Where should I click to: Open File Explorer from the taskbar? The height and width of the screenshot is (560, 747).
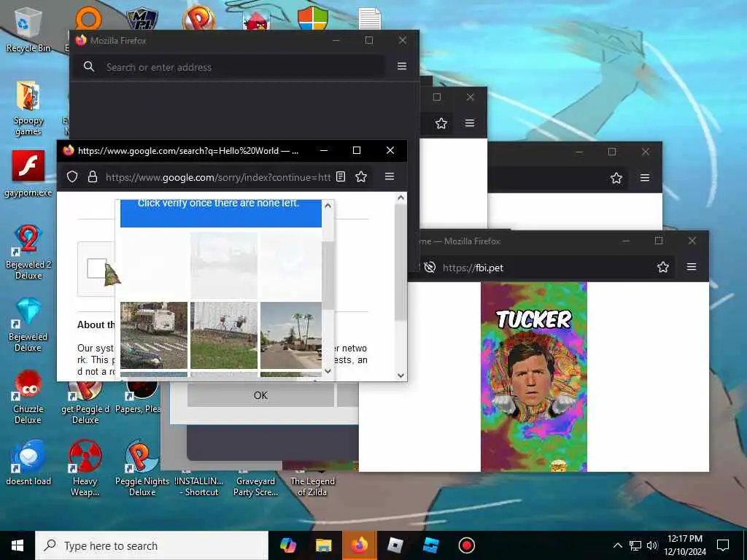(x=324, y=545)
